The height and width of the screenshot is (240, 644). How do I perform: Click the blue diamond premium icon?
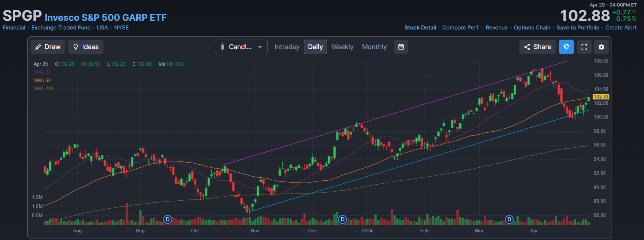[x=566, y=47]
